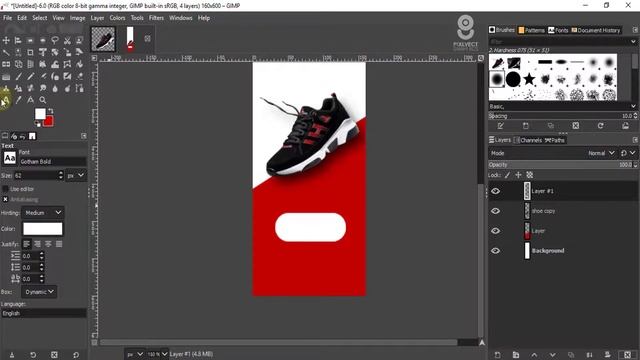The height and width of the screenshot is (360, 640).
Task: Select the Text tool
Action: click(6, 100)
